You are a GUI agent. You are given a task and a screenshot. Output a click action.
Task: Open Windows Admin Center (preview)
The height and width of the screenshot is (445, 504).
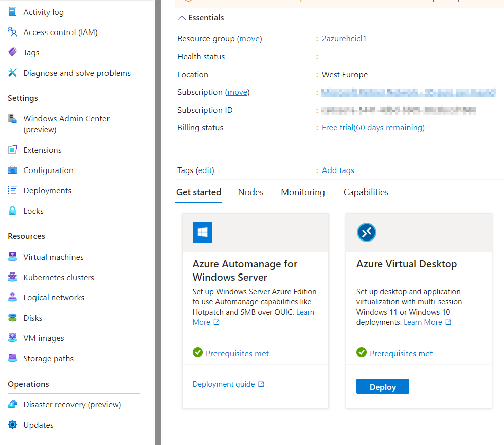[x=66, y=124]
